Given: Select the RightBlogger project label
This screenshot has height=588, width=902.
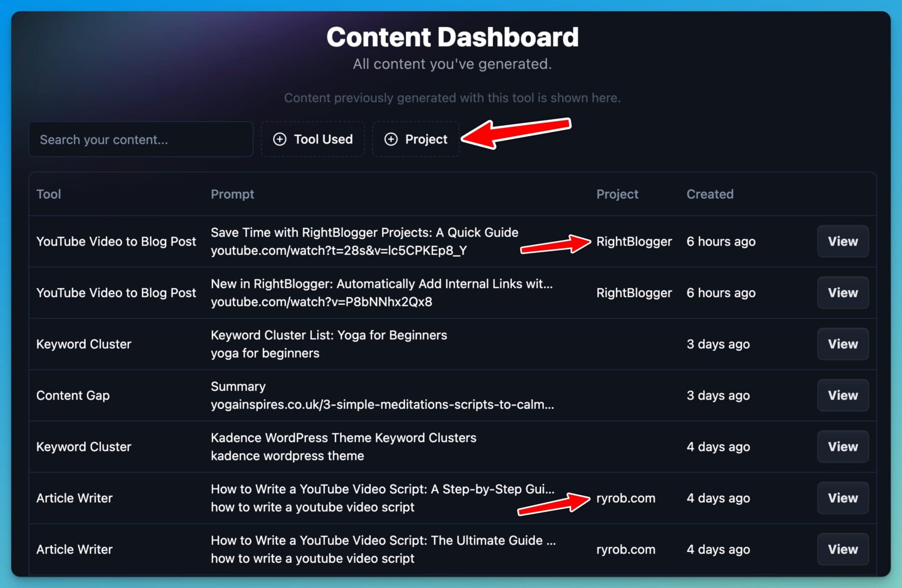Looking at the screenshot, I should click(x=634, y=241).
